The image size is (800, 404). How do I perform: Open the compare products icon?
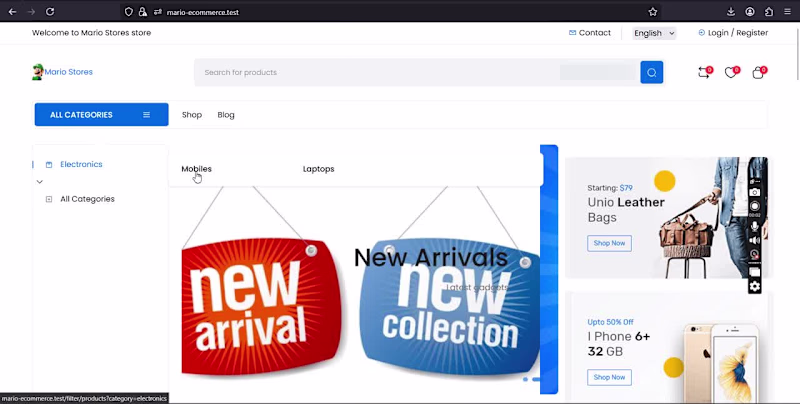(704, 73)
